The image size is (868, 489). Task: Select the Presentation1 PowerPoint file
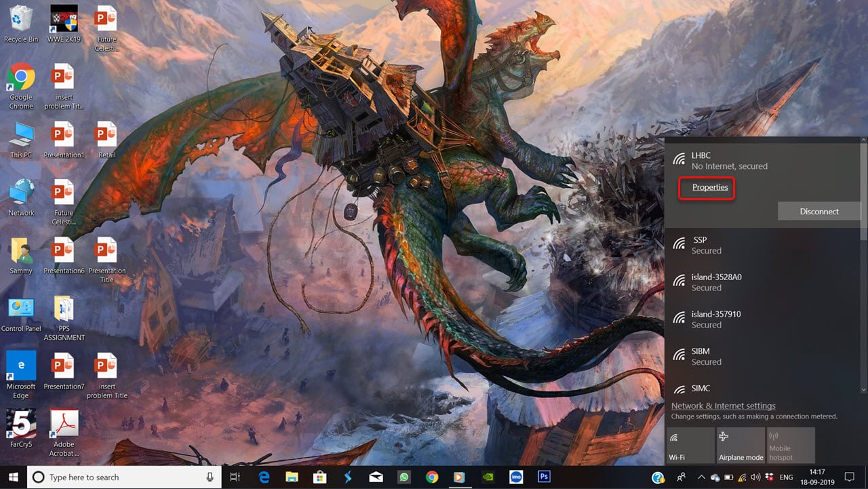coord(64,140)
